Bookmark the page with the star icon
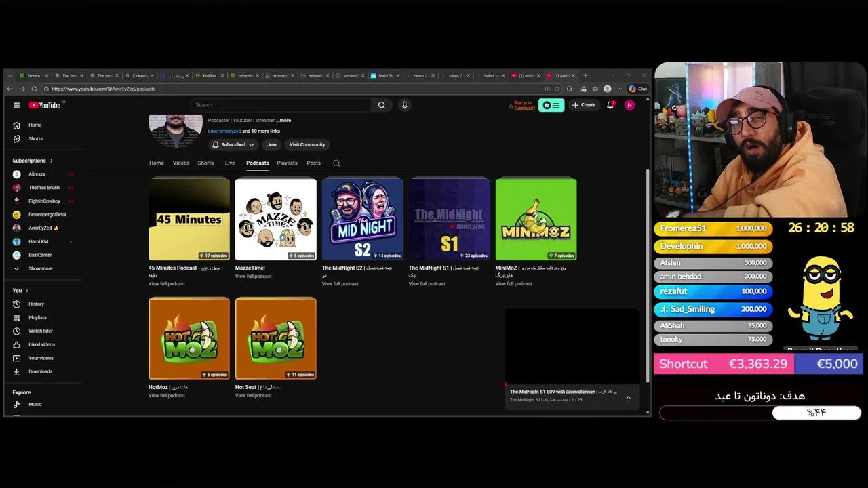The height and width of the screenshot is (488, 868). [557, 89]
